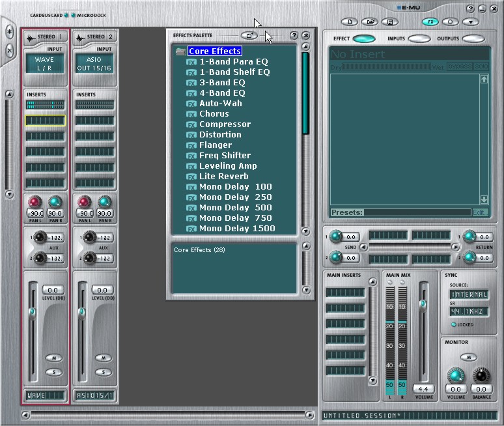Click the Open Session folder icon
Screen dimensions: 504x426
pyautogui.click(x=369, y=21)
